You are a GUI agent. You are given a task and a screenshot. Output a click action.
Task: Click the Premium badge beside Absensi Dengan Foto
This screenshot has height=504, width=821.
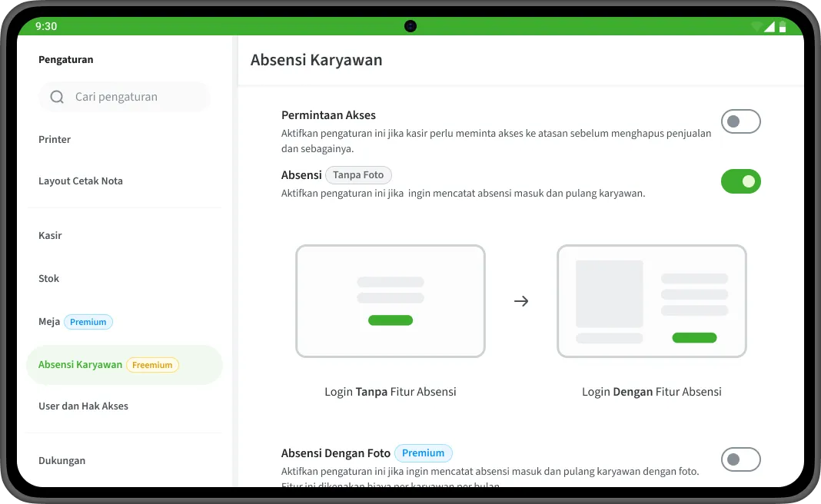424,453
